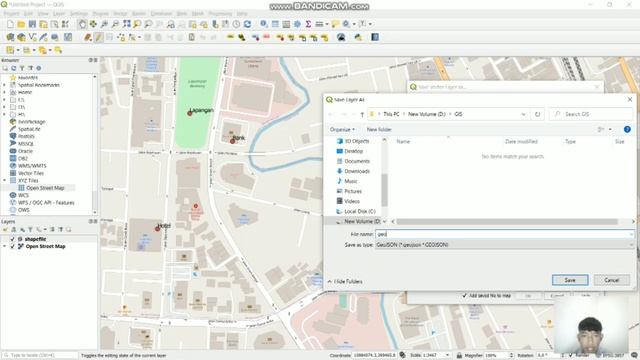Open the Vector menu

(x=120, y=13)
